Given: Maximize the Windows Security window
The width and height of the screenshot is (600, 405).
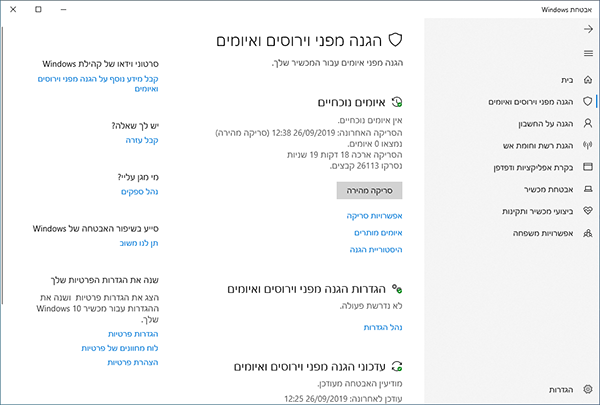Looking at the screenshot, I should click(x=38, y=9).
